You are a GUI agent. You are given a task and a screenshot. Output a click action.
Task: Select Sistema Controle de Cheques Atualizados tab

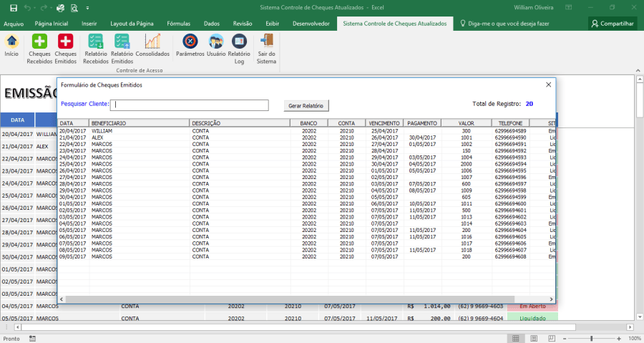point(395,24)
